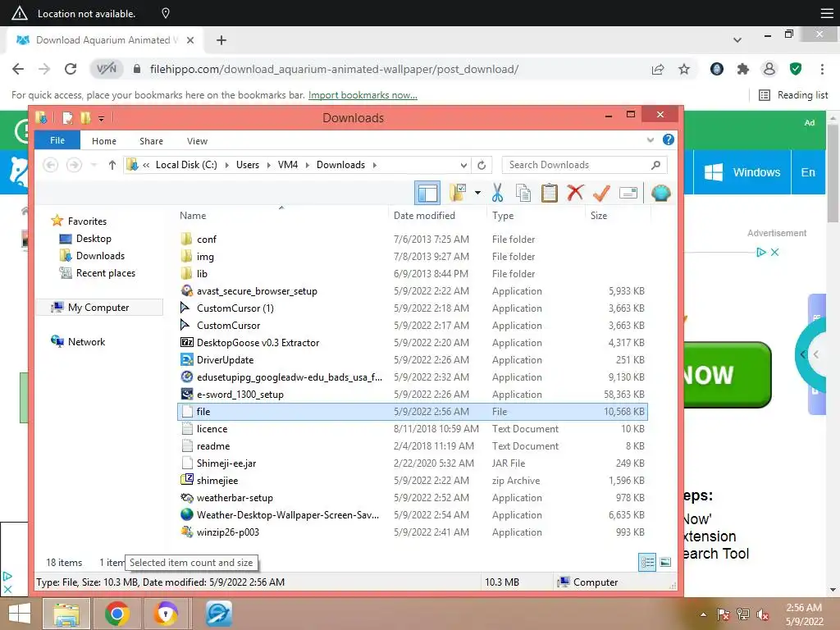The width and height of the screenshot is (840, 630).
Task: Open address bar history dropdown
Action: [463, 165]
